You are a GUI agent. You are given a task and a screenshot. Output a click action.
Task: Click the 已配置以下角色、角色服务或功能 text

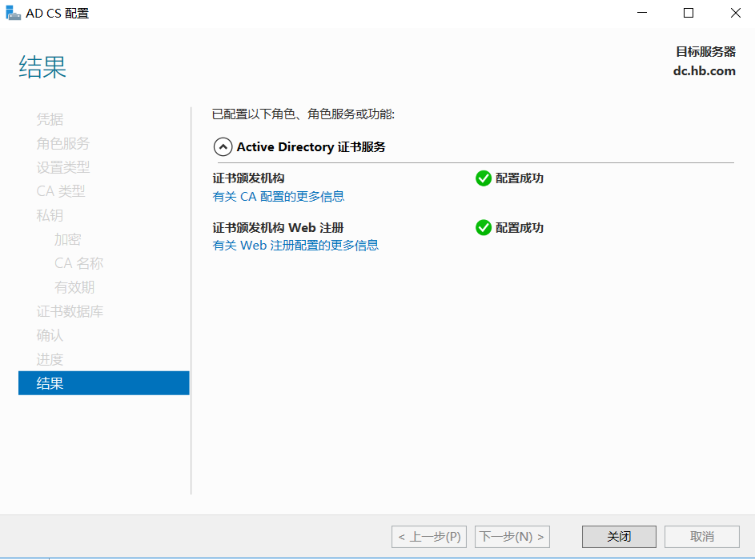point(303,114)
